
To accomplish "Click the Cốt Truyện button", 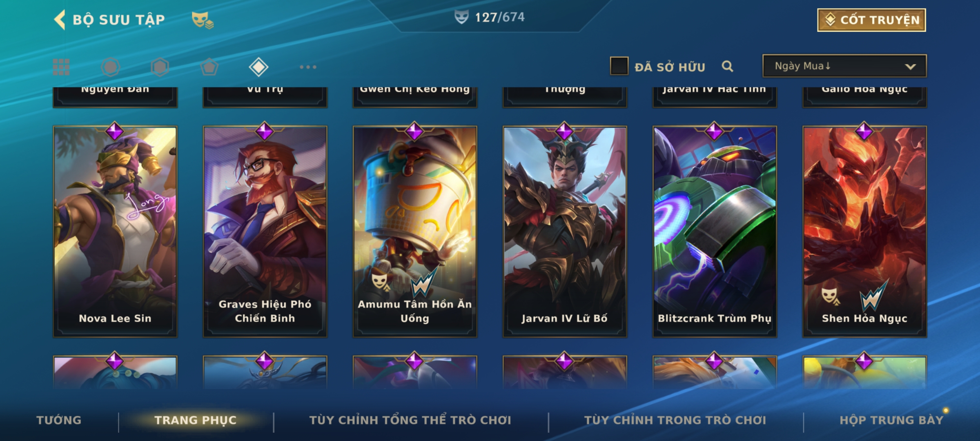I will pos(871,20).
